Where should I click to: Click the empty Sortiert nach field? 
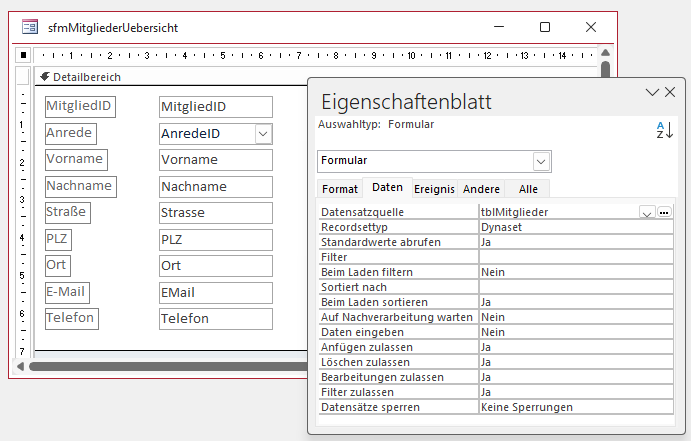tap(576, 287)
